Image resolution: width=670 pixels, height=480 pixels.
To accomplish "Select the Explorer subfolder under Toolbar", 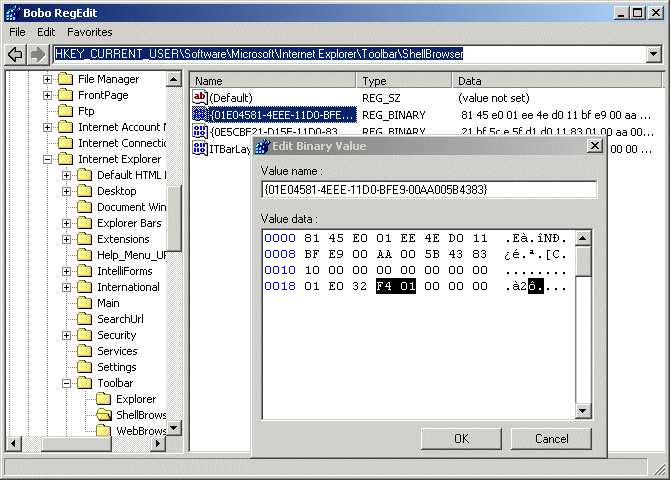I will 135,399.
